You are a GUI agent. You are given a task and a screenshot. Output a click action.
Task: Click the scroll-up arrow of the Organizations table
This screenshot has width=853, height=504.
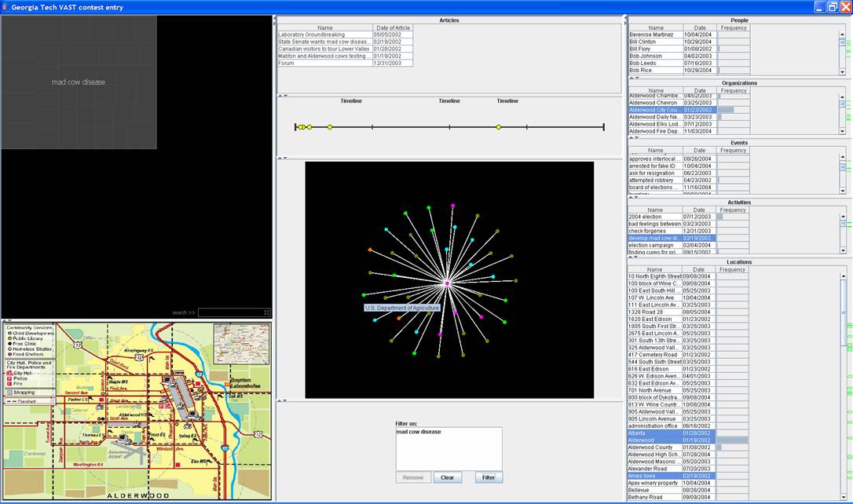[x=842, y=97]
